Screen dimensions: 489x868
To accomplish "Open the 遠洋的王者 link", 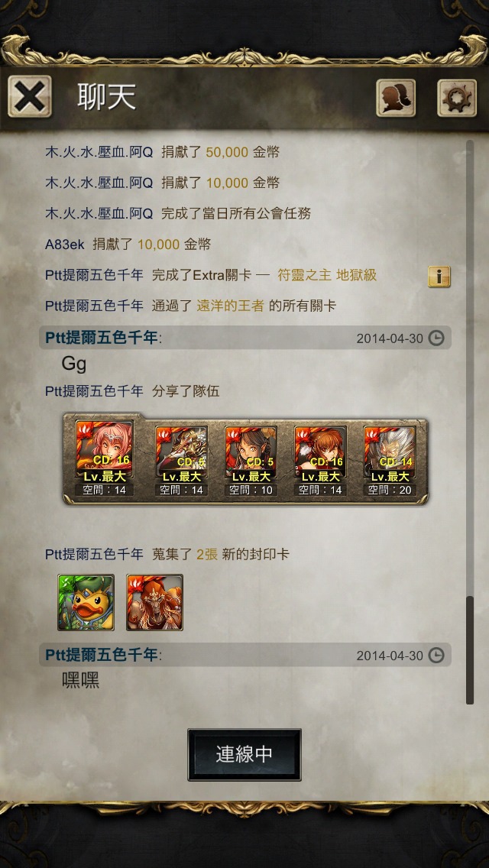I will point(231,306).
